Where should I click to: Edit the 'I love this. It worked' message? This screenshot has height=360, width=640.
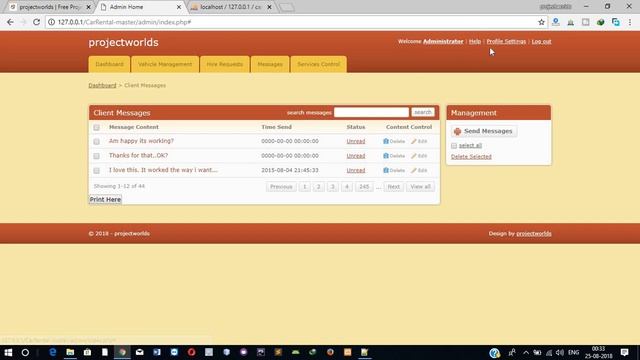(419, 170)
